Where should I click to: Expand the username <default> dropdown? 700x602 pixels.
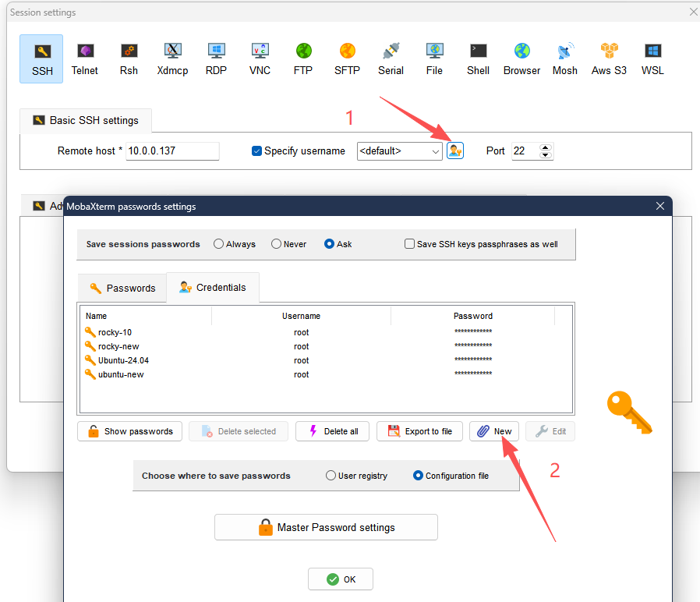[435, 151]
